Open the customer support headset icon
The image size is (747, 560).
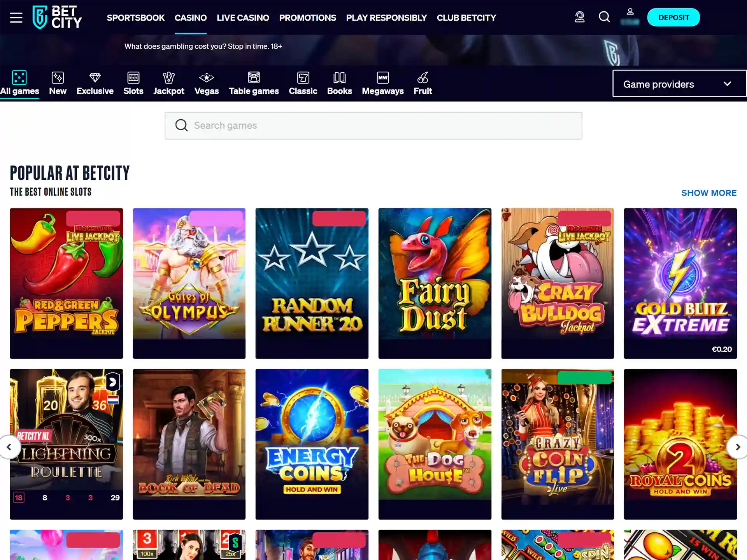(579, 17)
